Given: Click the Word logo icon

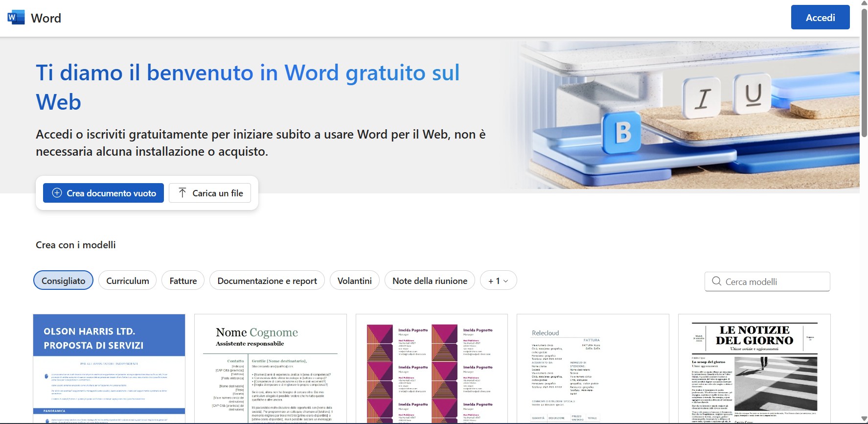Looking at the screenshot, I should pos(16,18).
